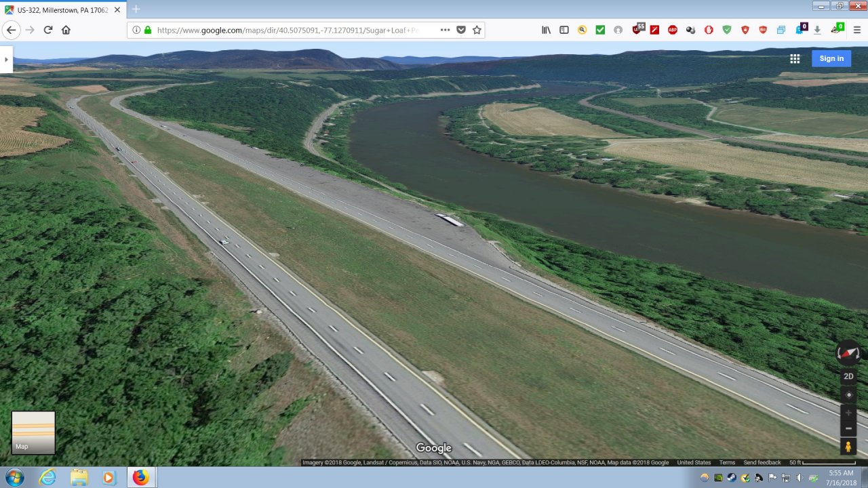Switch to Map view using the thumbnail
Image resolution: width=868 pixels, height=488 pixels.
33,432
